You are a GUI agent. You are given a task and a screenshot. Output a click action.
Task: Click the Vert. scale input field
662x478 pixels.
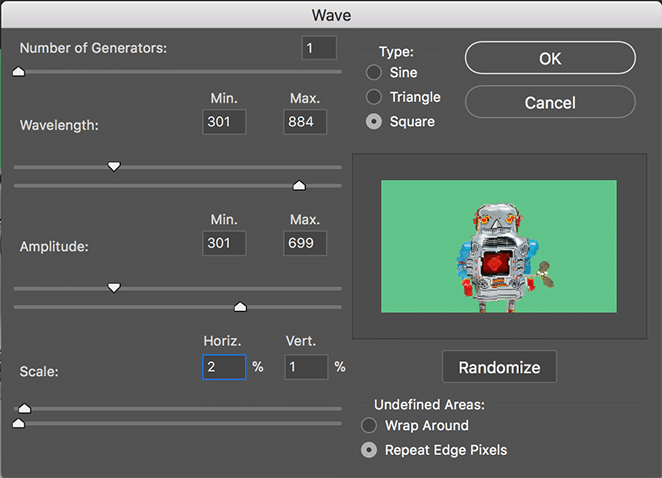[305, 366]
